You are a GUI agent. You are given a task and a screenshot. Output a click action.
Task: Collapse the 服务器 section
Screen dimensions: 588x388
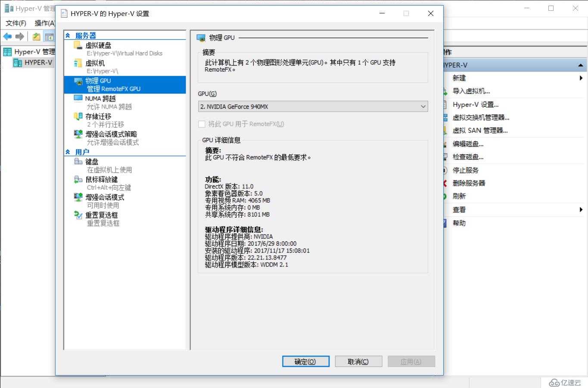coord(68,36)
